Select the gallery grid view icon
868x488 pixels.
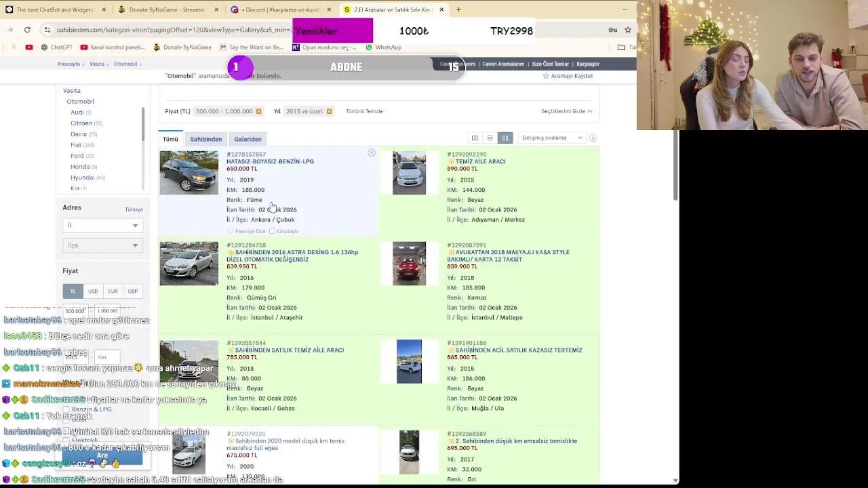505,138
